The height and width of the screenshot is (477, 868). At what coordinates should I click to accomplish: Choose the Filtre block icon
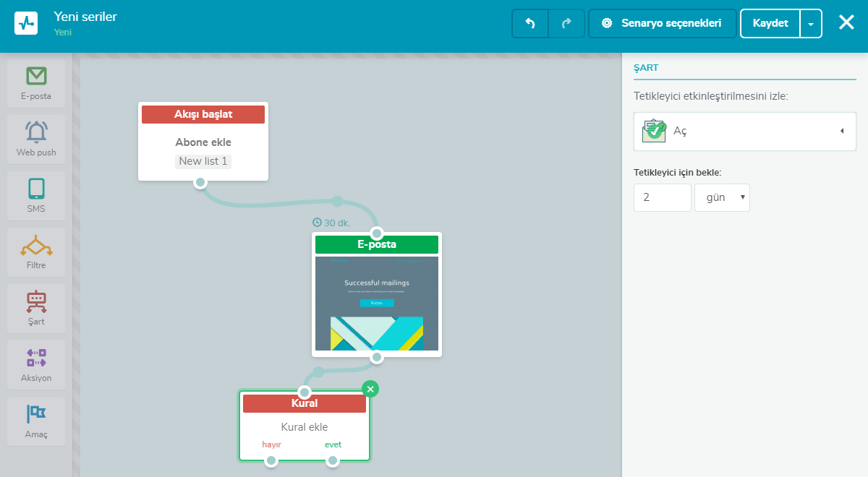(x=36, y=246)
